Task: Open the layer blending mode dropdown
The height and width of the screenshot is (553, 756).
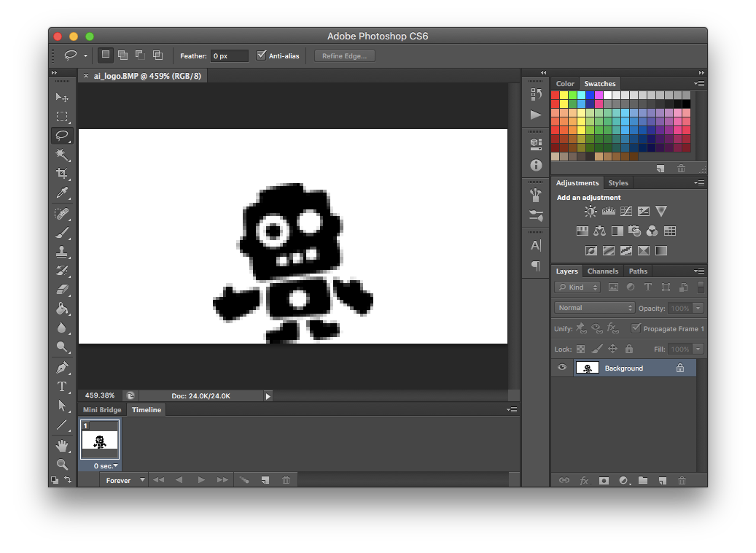Action: click(593, 308)
